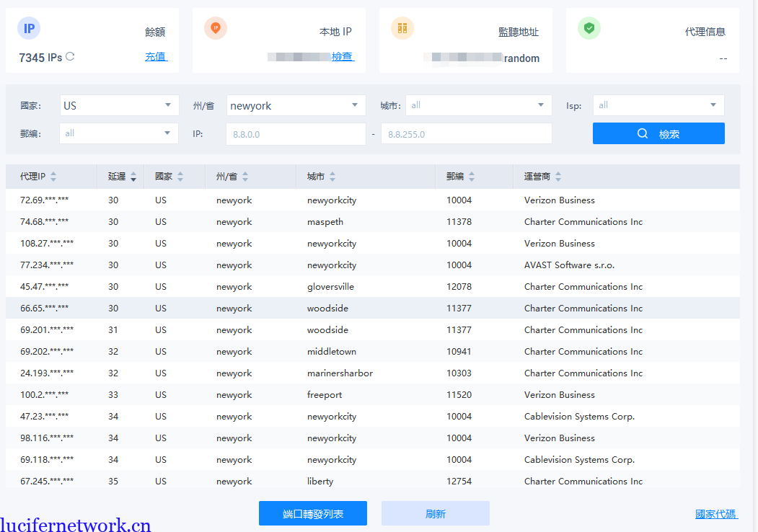Image resolution: width=758 pixels, height=532 pixels.
Task: Click the orange 本地 IP pin icon
Action: pos(215,29)
